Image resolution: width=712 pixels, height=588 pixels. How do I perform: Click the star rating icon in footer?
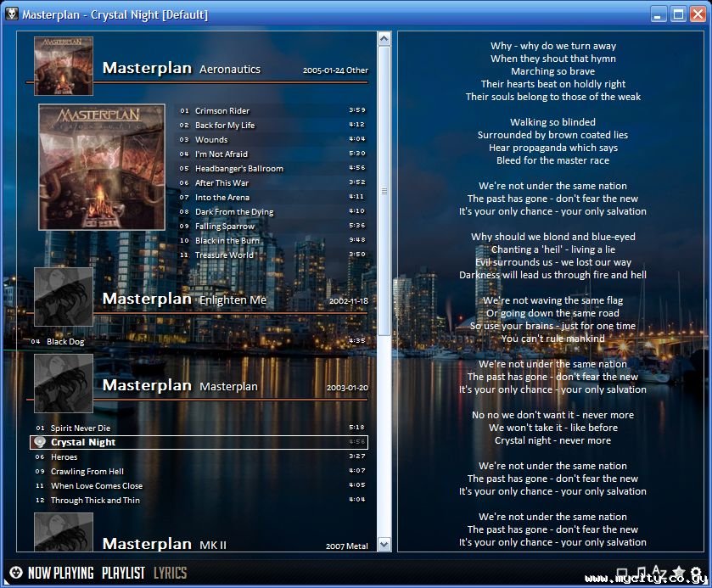[x=678, y=573]
